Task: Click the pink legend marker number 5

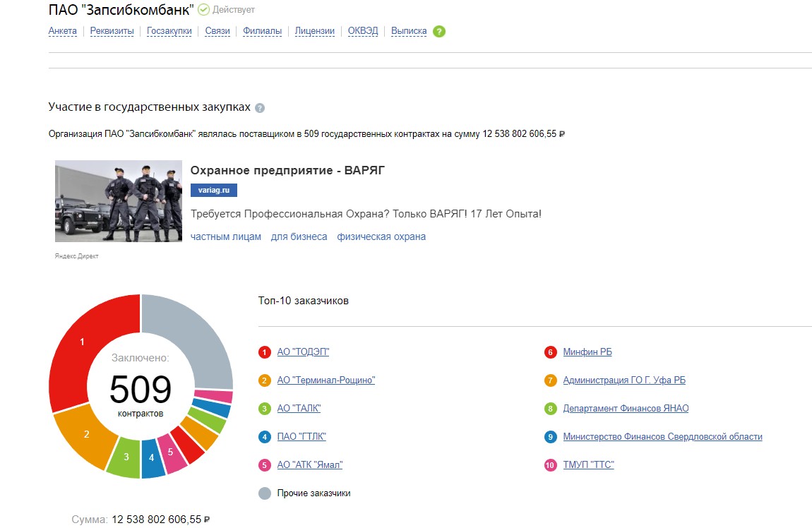Action: click(x=265, y=465)
